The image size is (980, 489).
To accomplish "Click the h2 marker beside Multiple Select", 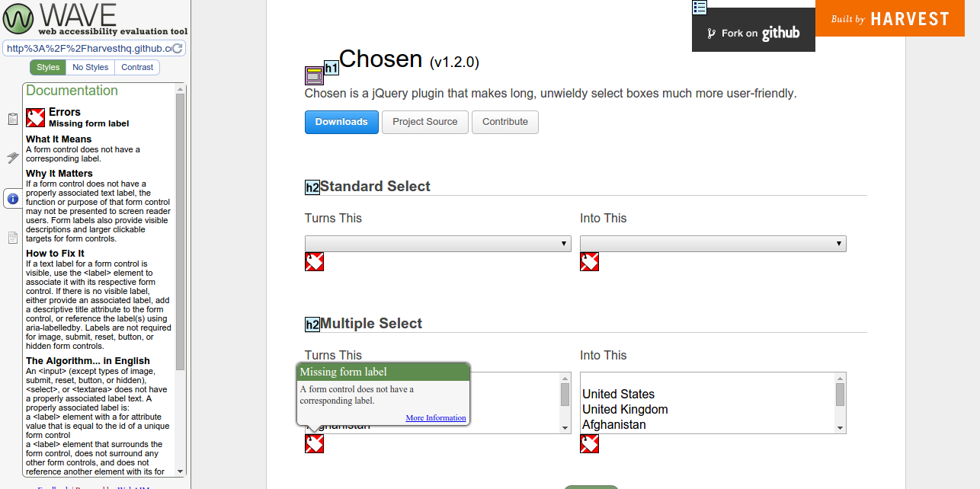I will click(x=312, y=324).
